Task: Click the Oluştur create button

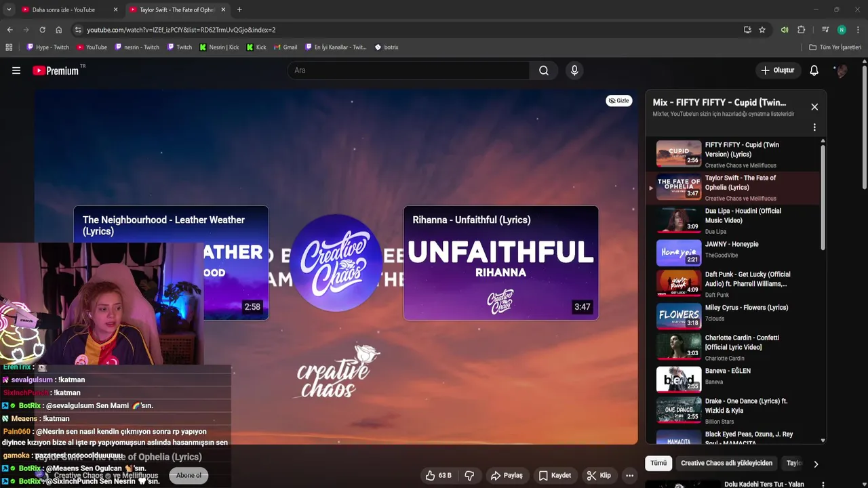Action: coord(777,70)
